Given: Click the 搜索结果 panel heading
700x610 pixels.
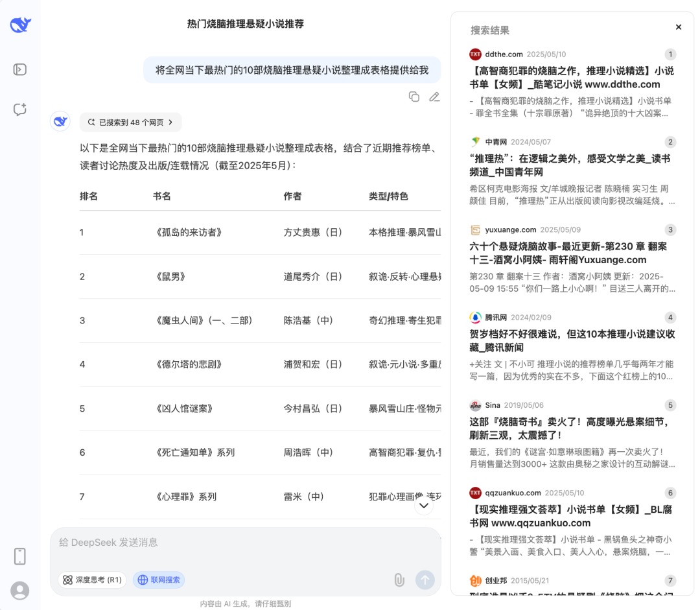Looking at the screenshot, I should pyautogui.click(x=490, y=30).
